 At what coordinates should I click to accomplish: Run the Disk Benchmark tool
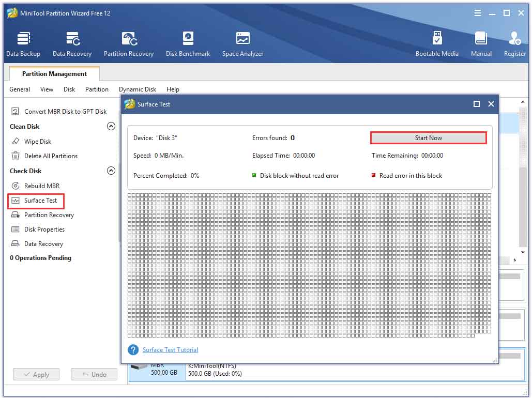tap(188, 44)
